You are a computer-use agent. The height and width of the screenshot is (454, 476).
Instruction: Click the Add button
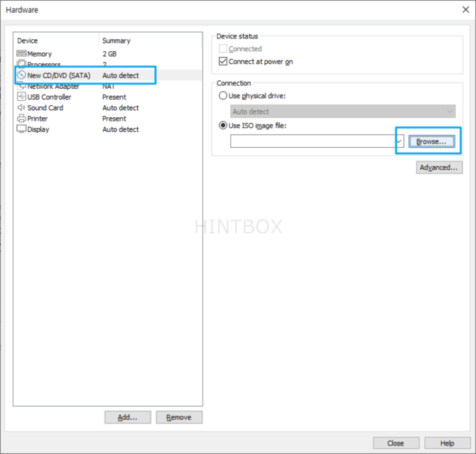pyautogui.click(x=127, y=417)
